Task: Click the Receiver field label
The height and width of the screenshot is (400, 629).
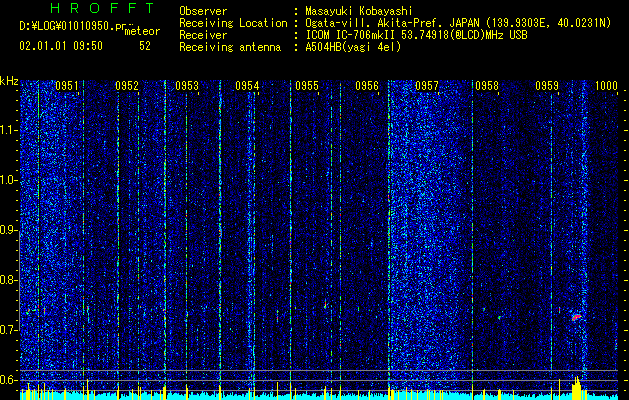Action: pyautogui.click(x=203, y=35)
